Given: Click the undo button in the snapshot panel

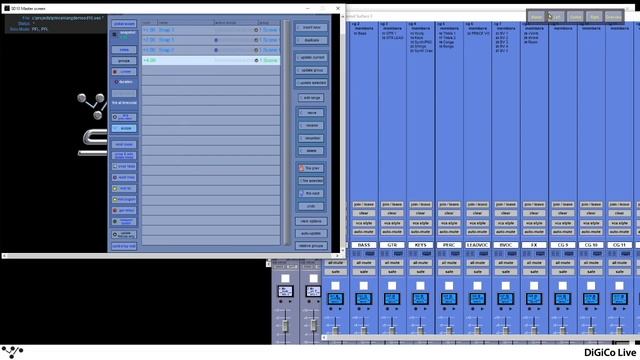Looking at the screenshot, I should pos(311,206).
